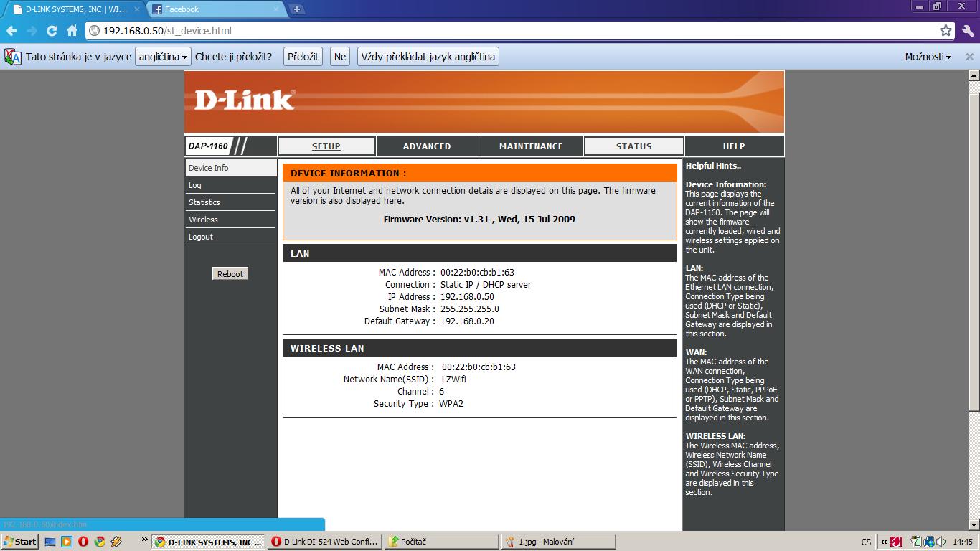Click the volume speaker icon in system tray

940,542
